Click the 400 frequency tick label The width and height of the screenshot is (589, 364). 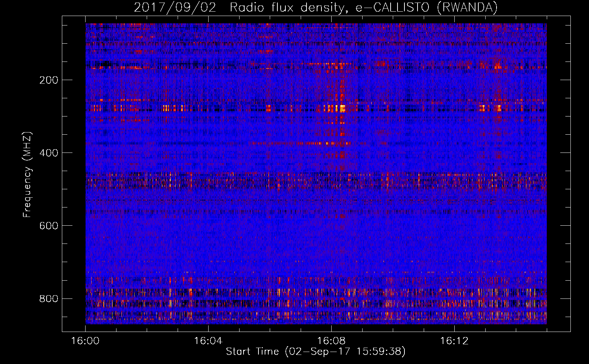tap(49, 153)
